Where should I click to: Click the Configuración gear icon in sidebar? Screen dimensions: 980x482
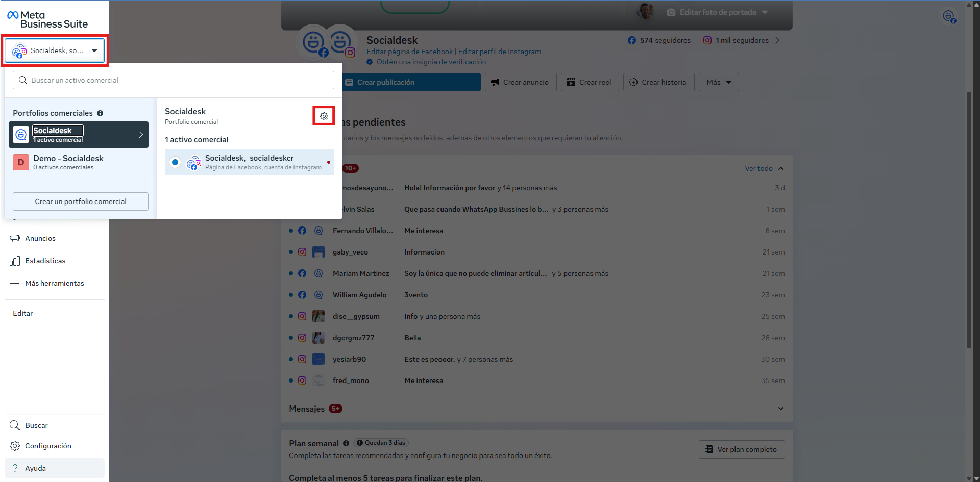tap(15, 446)
